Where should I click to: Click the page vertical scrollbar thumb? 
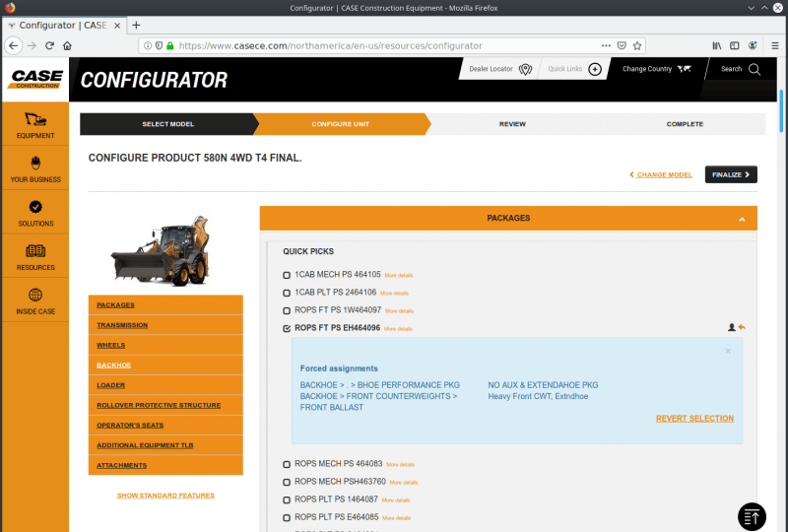pos(781,110)
